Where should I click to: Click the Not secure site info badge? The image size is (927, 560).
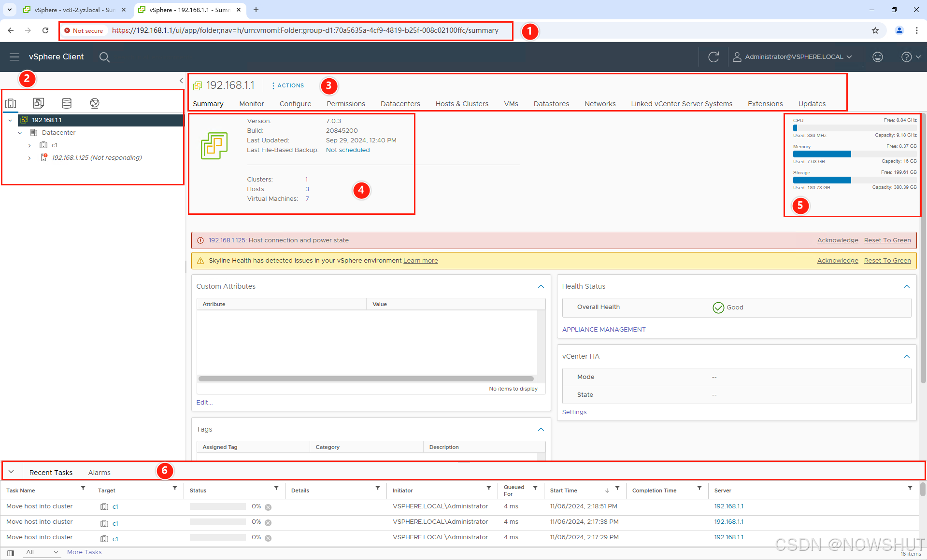84,31
